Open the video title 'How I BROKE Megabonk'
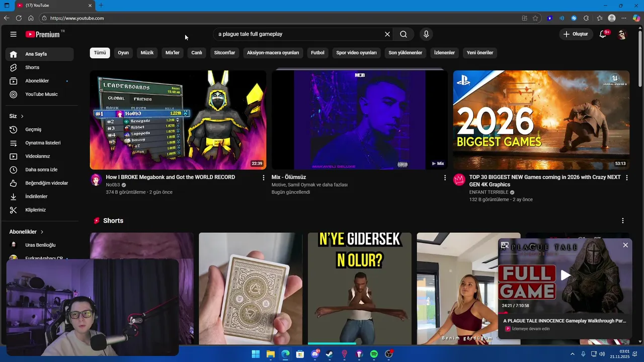The width and height of the screenshot is (644, 362). pyautogui.click(x=171, y=177)
